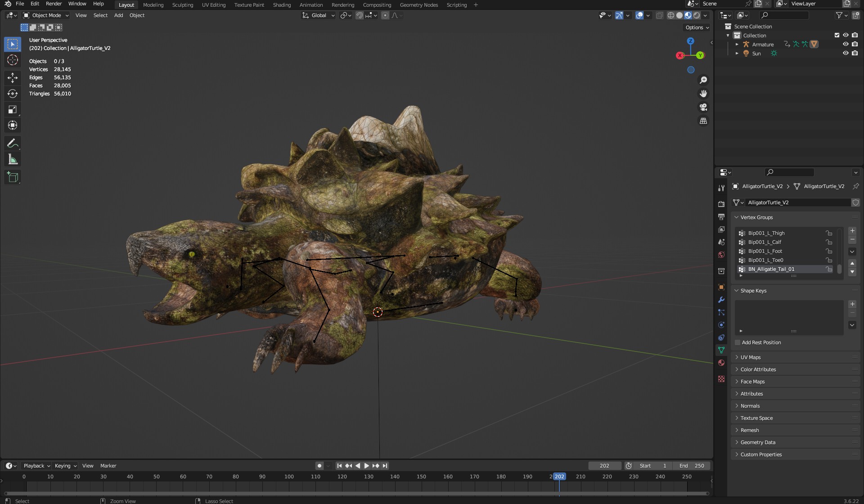Activate the Rotate tool
This screenshot has height=504, width=864.
pyautogui.click(x=13, y=94)
